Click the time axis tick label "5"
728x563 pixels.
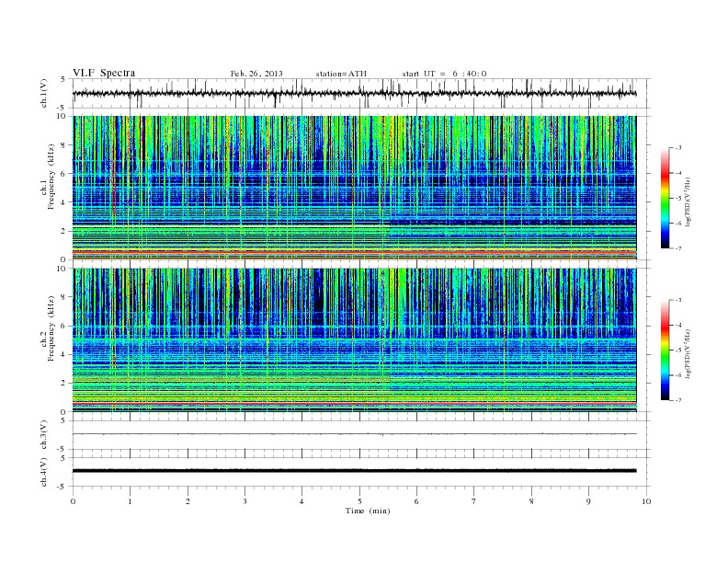click(359, 501)
